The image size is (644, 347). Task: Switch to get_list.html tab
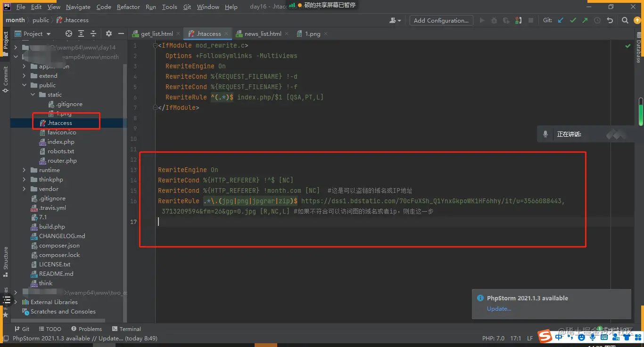tap(157, 34)
